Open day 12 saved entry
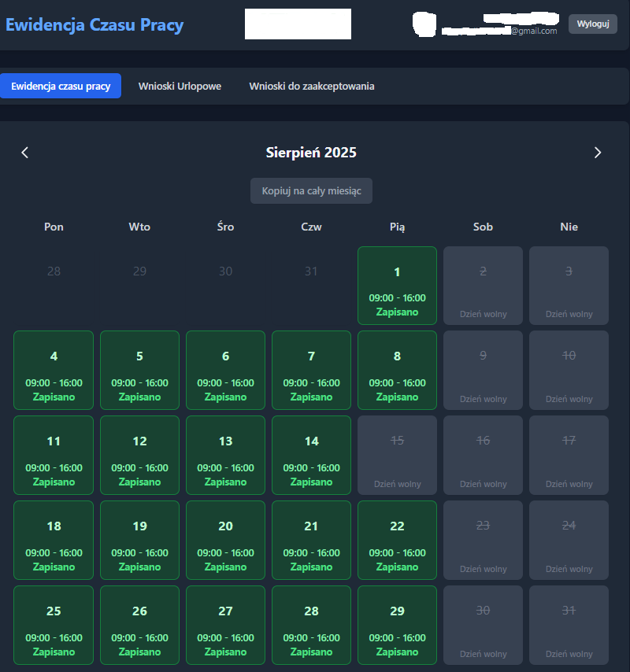The image size is (630, 672). click(x=140, y=455)
